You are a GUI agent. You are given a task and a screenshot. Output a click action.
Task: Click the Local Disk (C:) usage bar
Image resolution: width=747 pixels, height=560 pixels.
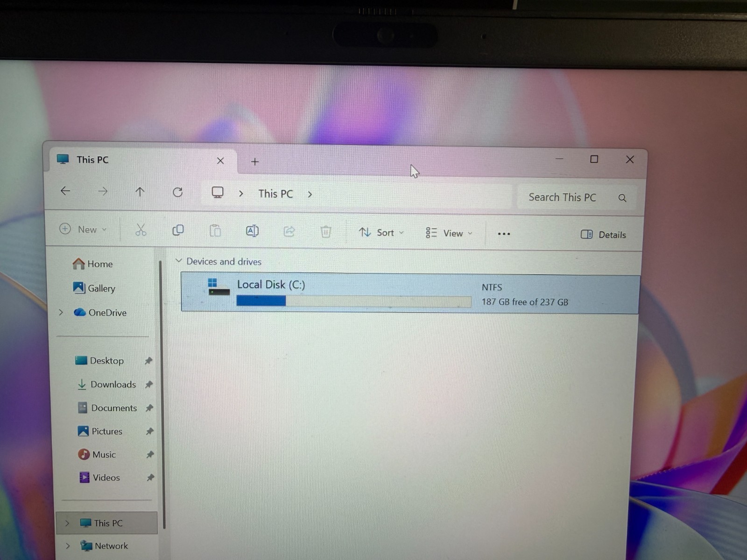tap(354, 301)
